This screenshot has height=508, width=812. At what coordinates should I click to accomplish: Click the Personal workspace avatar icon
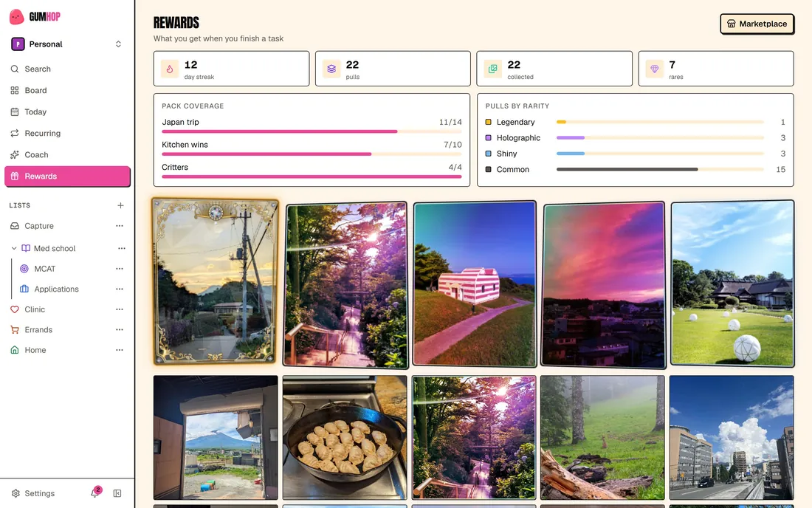pos(18,44)
